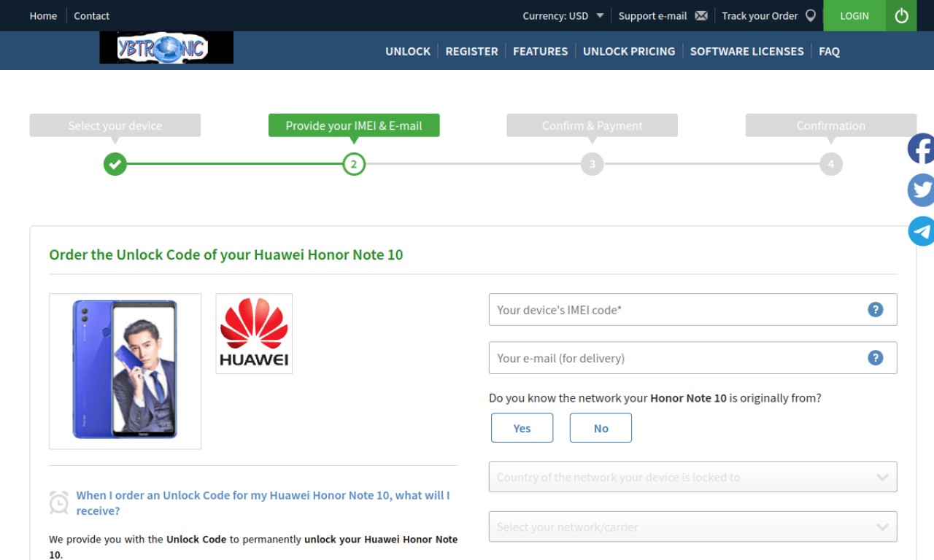The image size is (934, 560).
Task: Select Yes for knowing the network
Action: coord(522,428)
